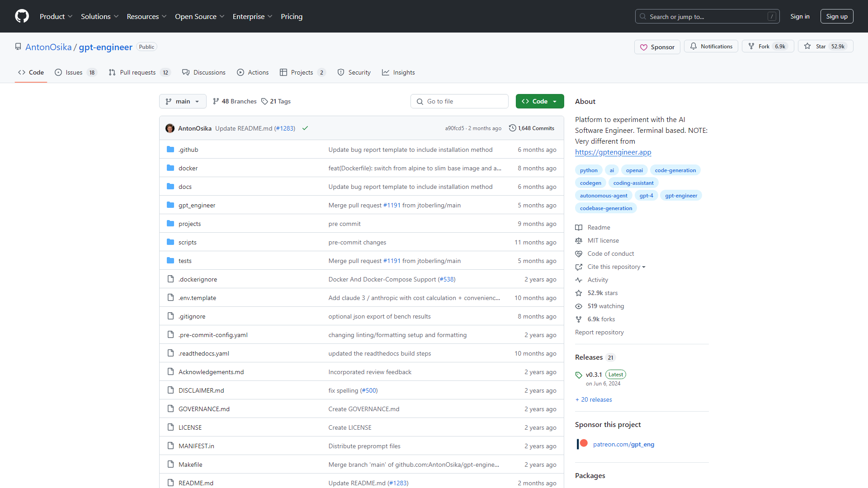Image resolution: width=868 pixels, height=488 pixels.
Task: Click the folder icon next to tests
Action: tap(170, 261)
